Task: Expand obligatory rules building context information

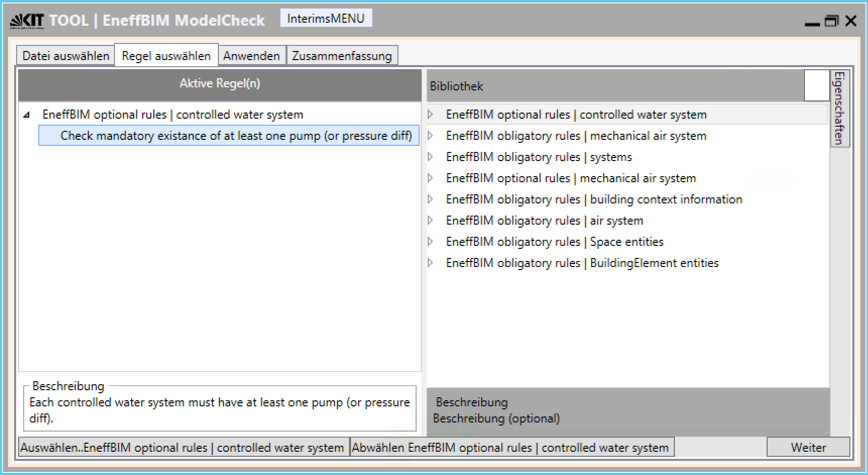Action: point(430,199)
